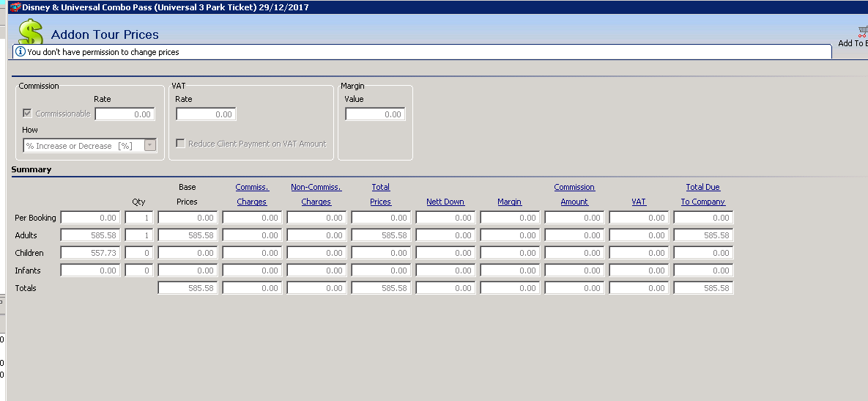The height and width of the screenshot is (401, 868).
Task: Click the Margin Value input field
Action: point(375,114)
